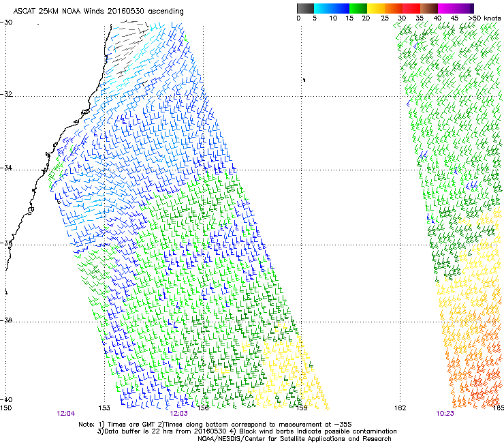This screenshot has width=504, height=443.
Task: Click the purple 10:23 swath time
Action: coord(445,414)
